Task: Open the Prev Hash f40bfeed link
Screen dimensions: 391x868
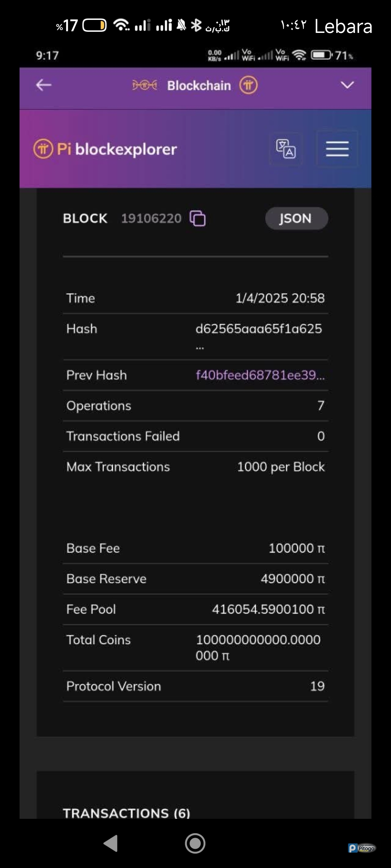Action: (x=260, y=375)
